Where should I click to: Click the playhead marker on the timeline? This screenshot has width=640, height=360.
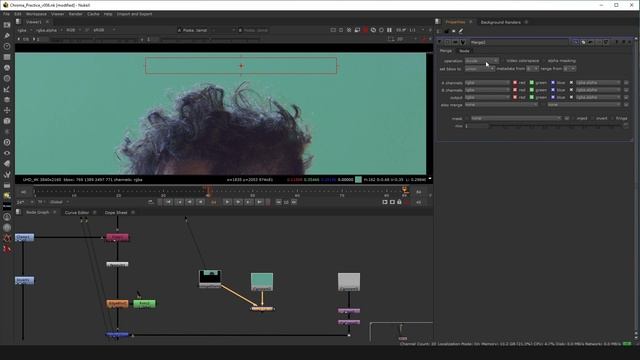(x=209, y=190)
